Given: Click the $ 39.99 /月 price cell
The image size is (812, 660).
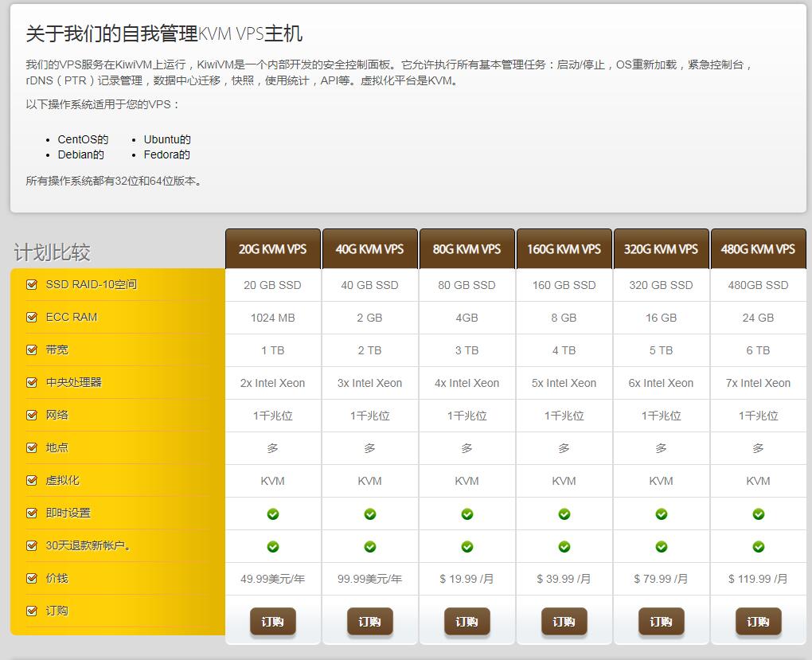Looking at the screenshot, I should coord(564,579).
